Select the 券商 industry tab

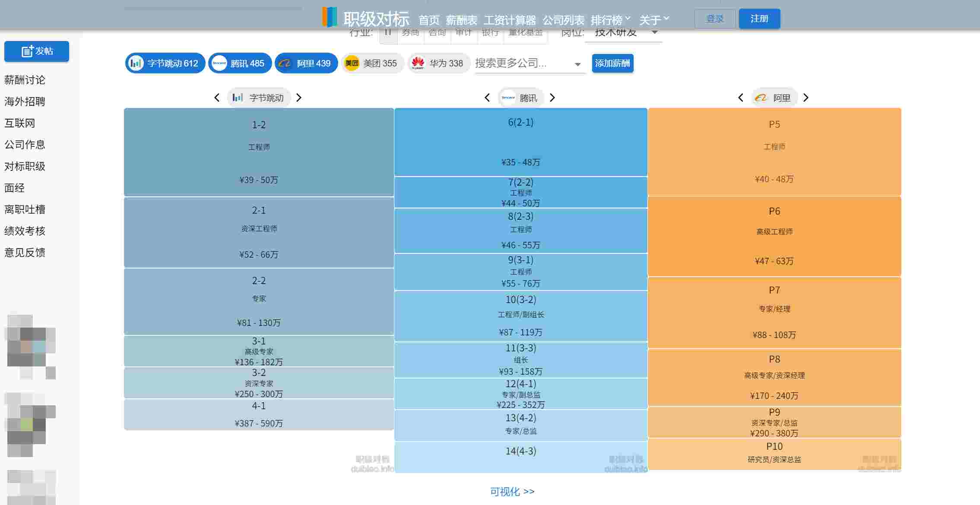[x=410, y=33]
